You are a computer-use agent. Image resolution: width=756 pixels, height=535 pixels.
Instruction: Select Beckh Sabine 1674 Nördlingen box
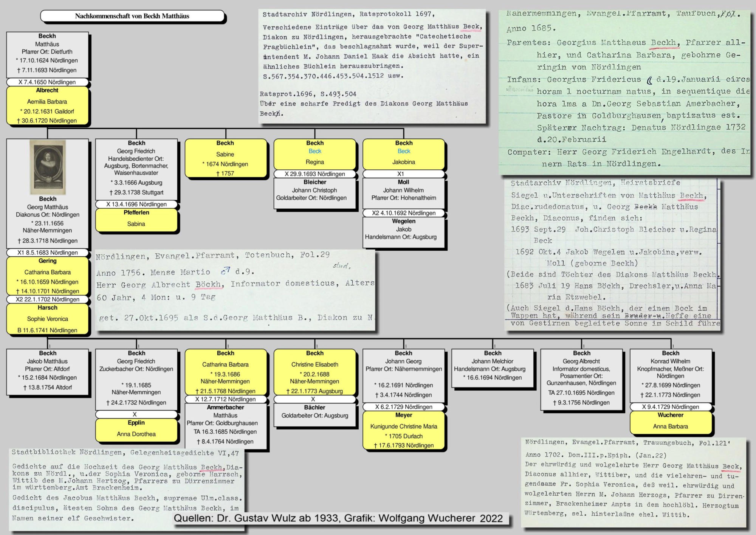tap(225, 158)
